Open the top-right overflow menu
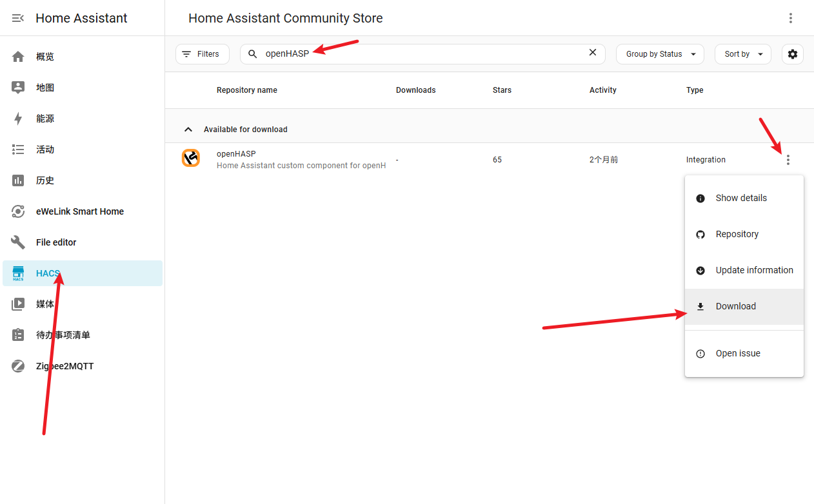814x504 pixels. pos(791,18)
